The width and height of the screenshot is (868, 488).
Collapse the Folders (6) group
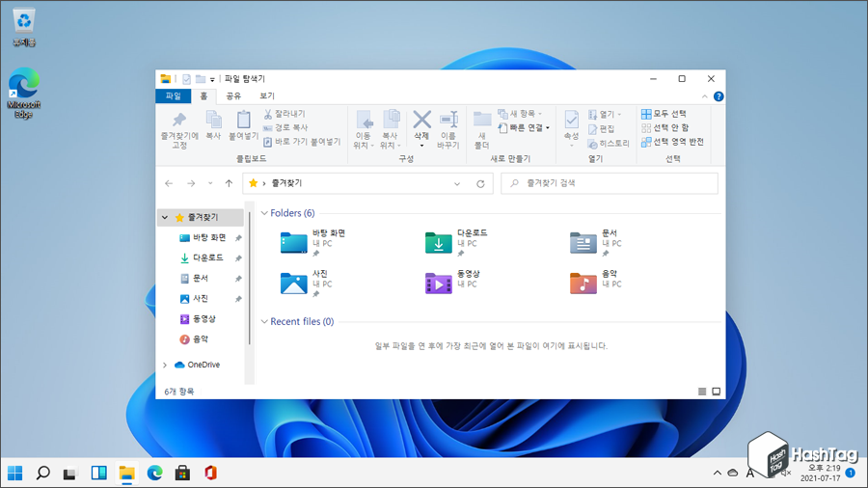point(264,213)
